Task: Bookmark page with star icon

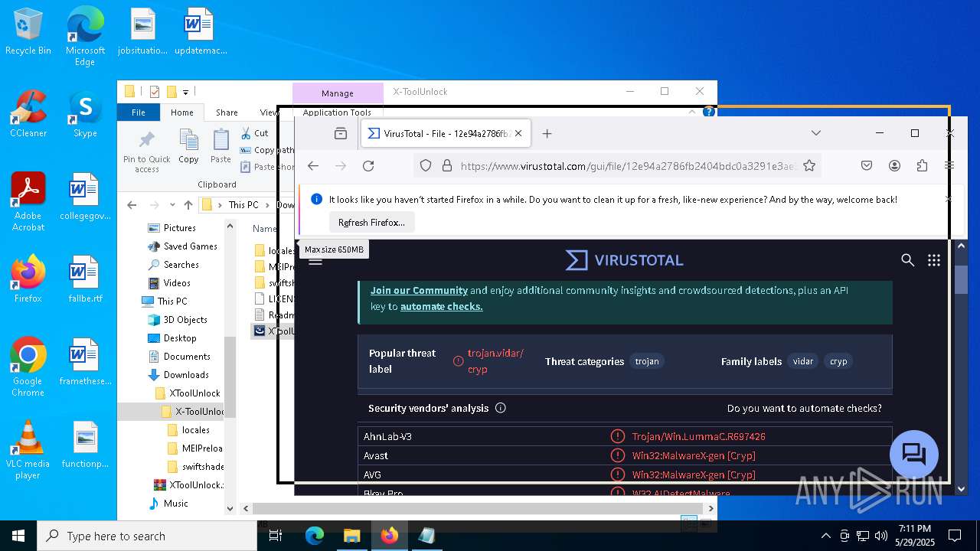Action: click(x=809, y=165)
